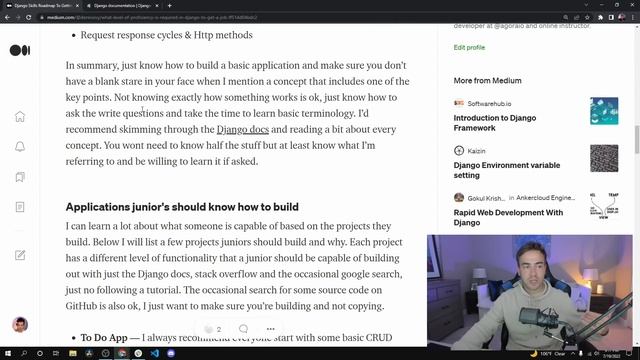The image size is (640, 360).
Task: Open the Kaizin author link
Action: (476, 151)
